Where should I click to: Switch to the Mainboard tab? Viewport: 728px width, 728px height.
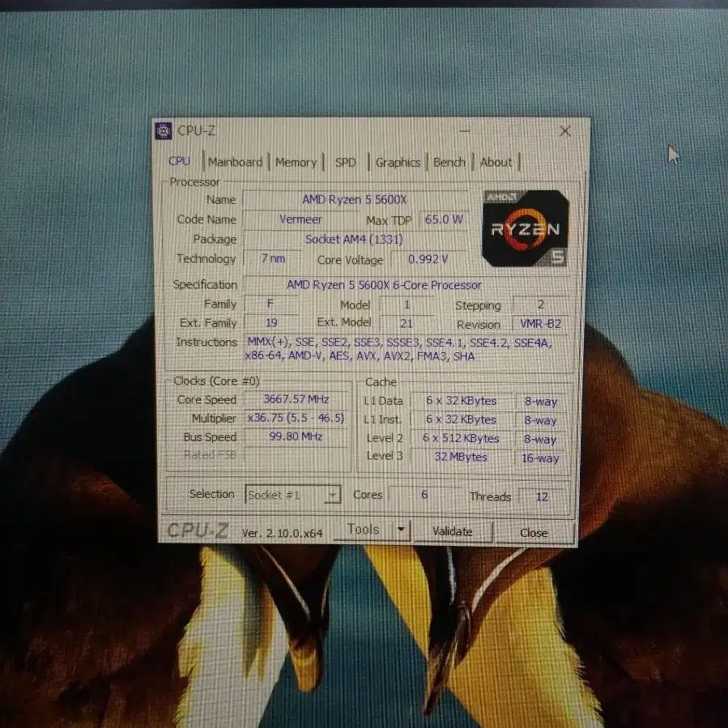pos(235,162)
